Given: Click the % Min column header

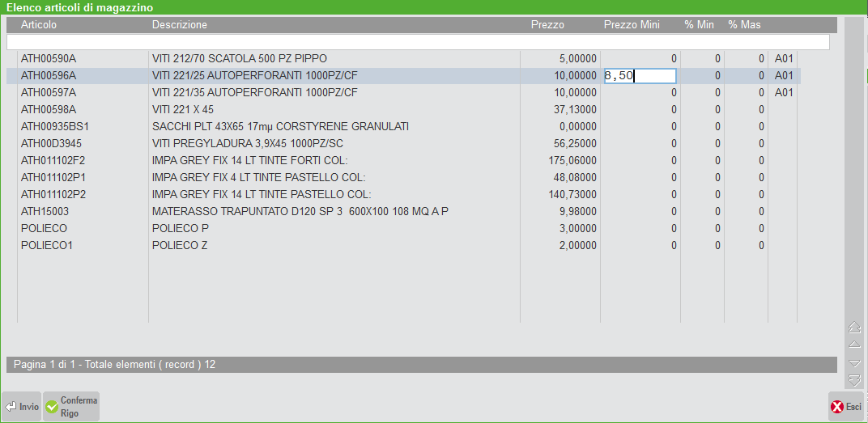Looking at the screenshot, I should (x=699, y=25).
